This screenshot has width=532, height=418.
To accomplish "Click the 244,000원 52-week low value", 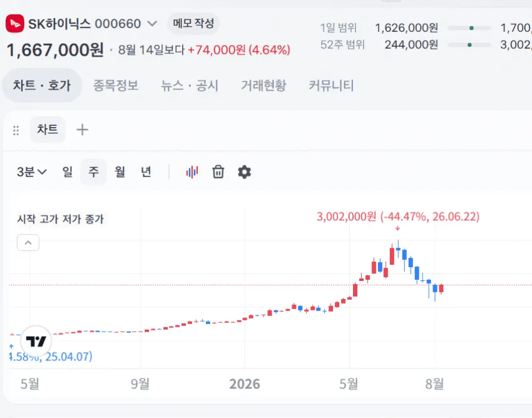I will 411,45.
